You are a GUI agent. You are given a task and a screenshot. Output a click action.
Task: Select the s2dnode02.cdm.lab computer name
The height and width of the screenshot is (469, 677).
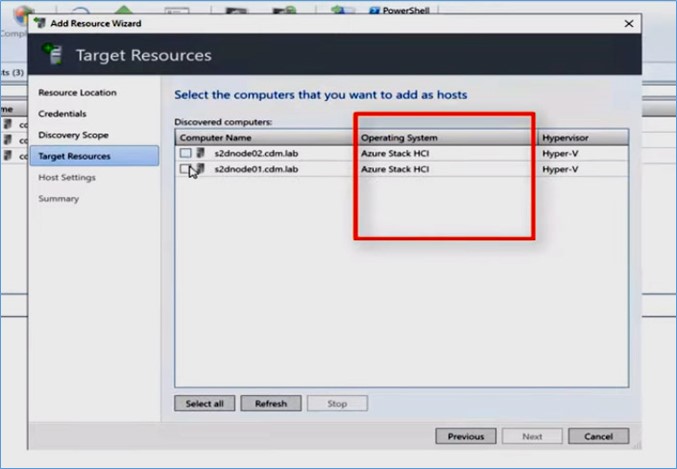pyautogui.click(x=256, y=153)
